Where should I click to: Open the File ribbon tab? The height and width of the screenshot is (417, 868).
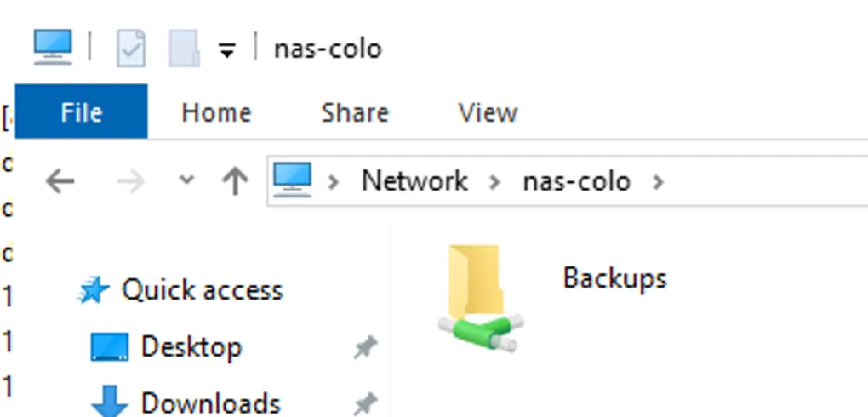point(81,111)
